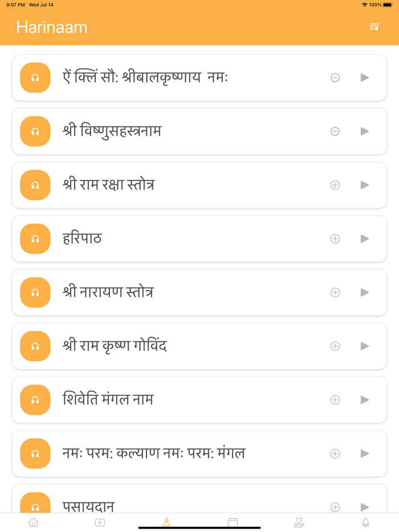Tap the Harinaam title in the header
The image size is (399, 532).
point(52,26)
